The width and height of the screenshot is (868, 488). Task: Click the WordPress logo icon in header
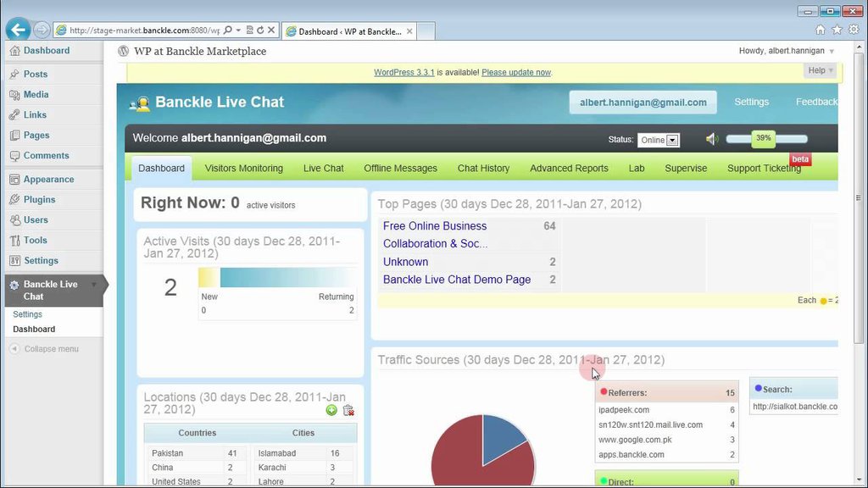124,51
